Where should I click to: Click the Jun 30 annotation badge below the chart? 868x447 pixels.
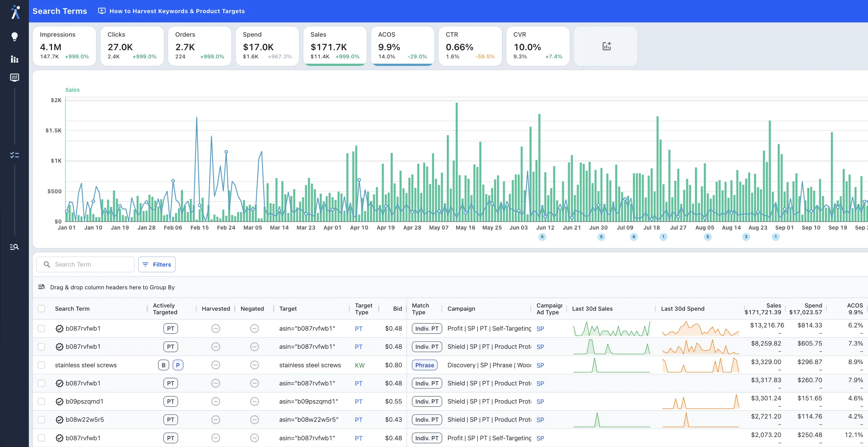pos(601,237)
